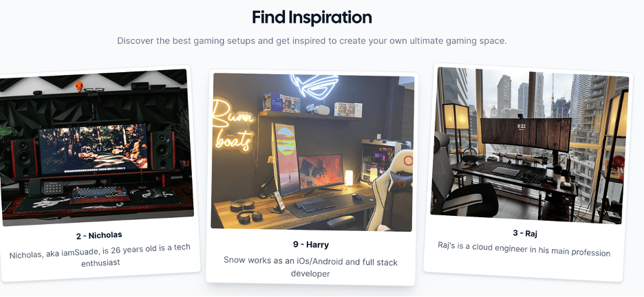The width and height of the screenshot is (644, 297).
Task: Select Raj's "cloud engineer" description text
Action: [524, 249]
